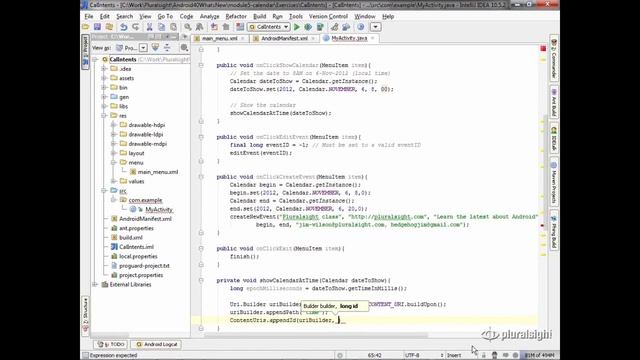Viewport: 640px width, 360px height.
Task: Open Find with the magnifier icon
Action: [187, 27]
